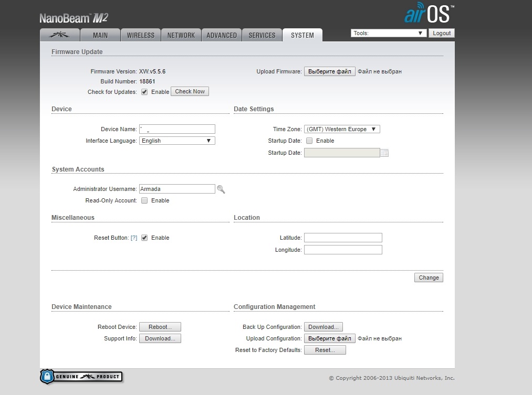Click the Genuine Product badge
Screen dimensions: 532x395
pyautogui.click(x=81, y=377)
